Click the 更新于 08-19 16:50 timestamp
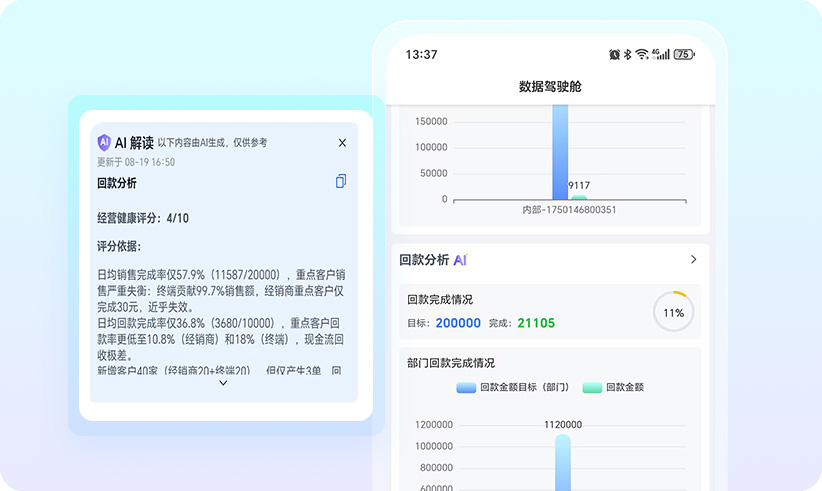 (x=136, y=162)
